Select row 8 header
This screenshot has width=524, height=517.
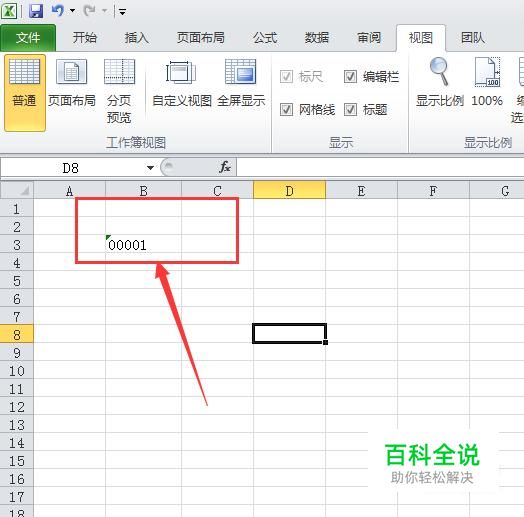(17, 335)
